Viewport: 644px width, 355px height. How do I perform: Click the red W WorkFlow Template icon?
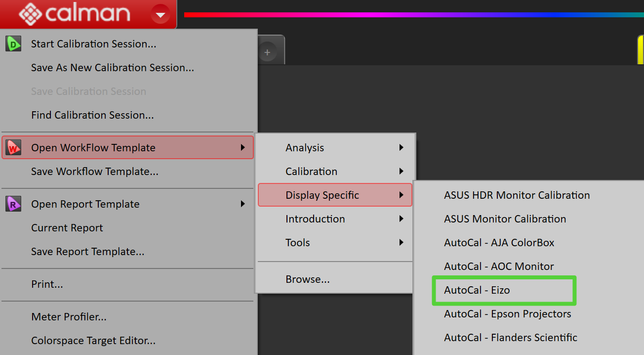tap(13, 147)
